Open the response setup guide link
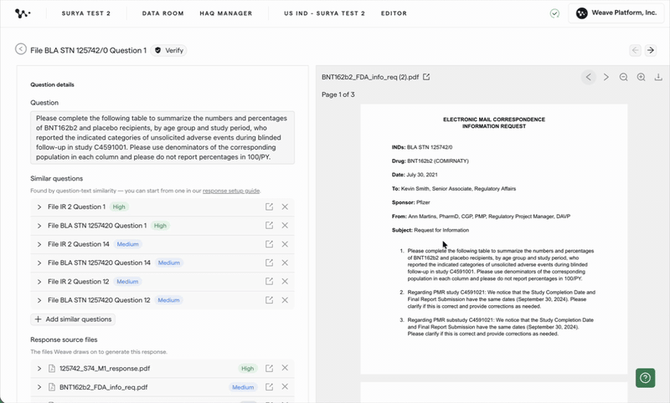 click(x=231, y=191)
